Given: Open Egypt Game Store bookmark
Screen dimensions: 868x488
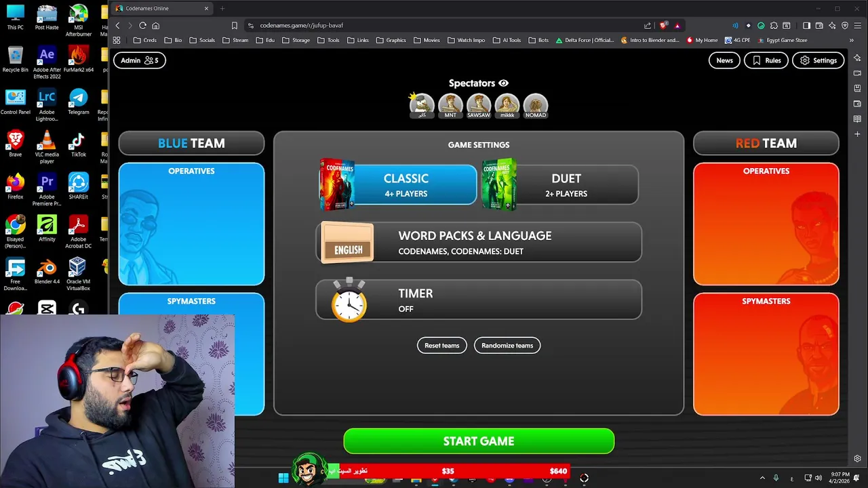Looking at the screenshot, I should [782, 40].
